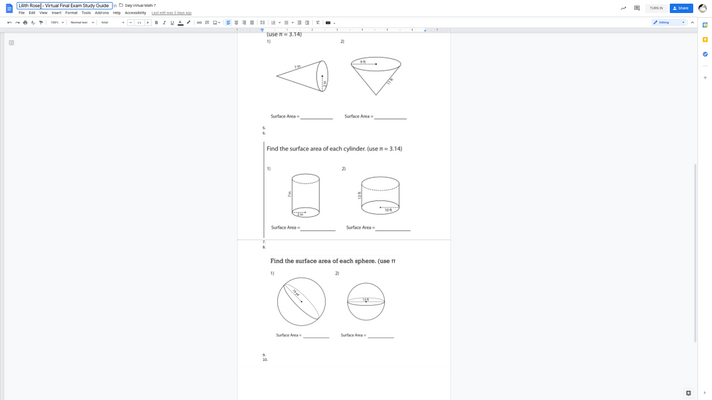
Task: Open the Google account avatar
Action: tap(702, 8)
